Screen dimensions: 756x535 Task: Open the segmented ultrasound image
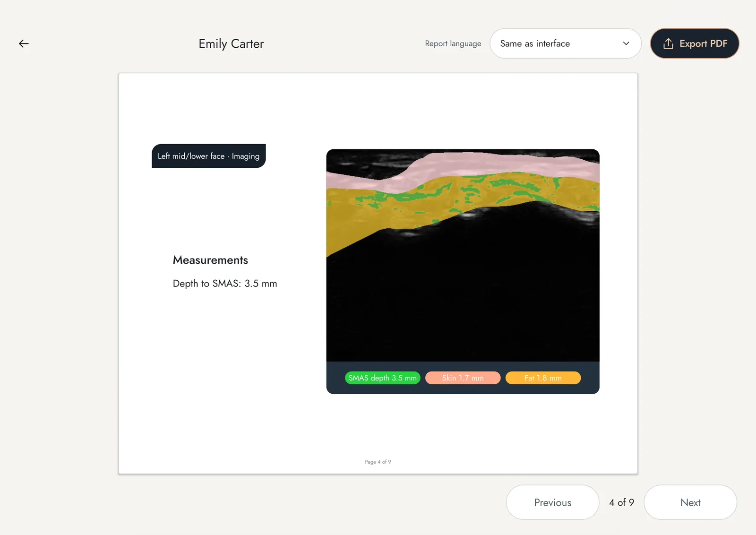coord(463,255)
